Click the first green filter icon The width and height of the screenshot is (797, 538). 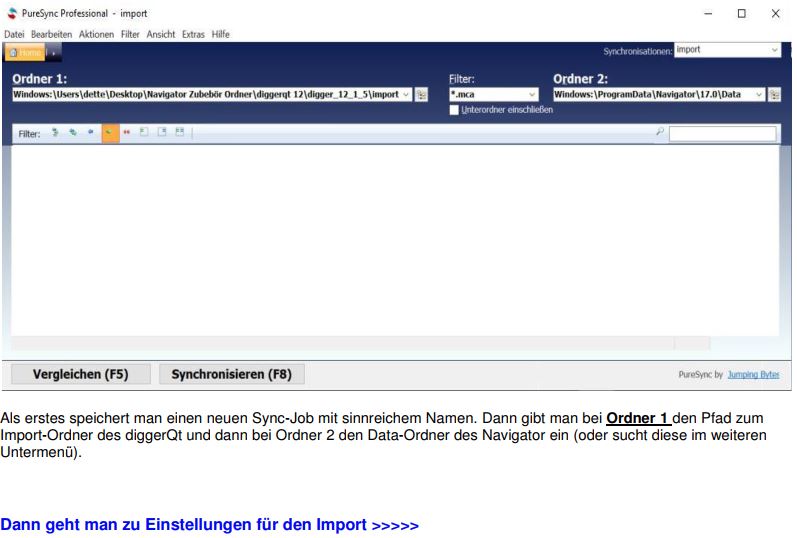(55, 133)
